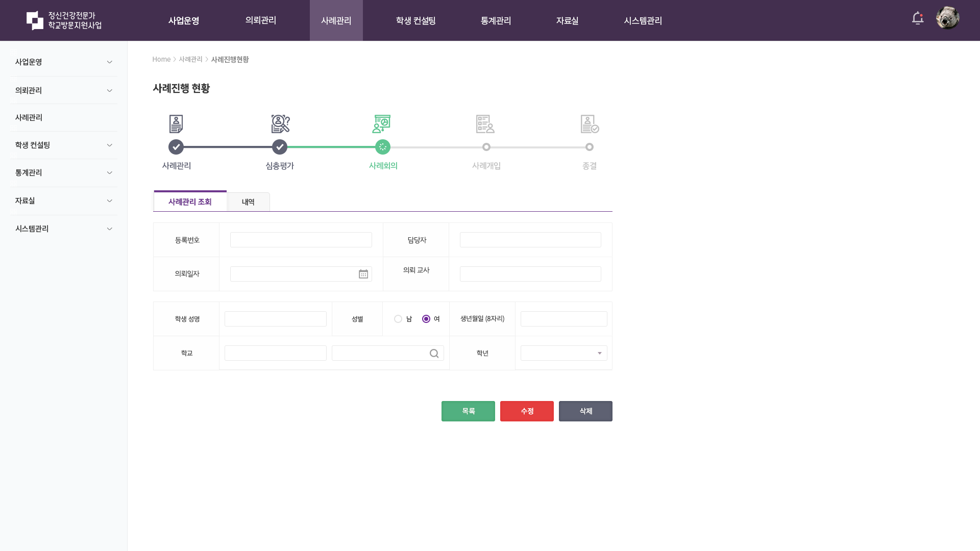Click the red 수정 button

[x=527, y=411]
